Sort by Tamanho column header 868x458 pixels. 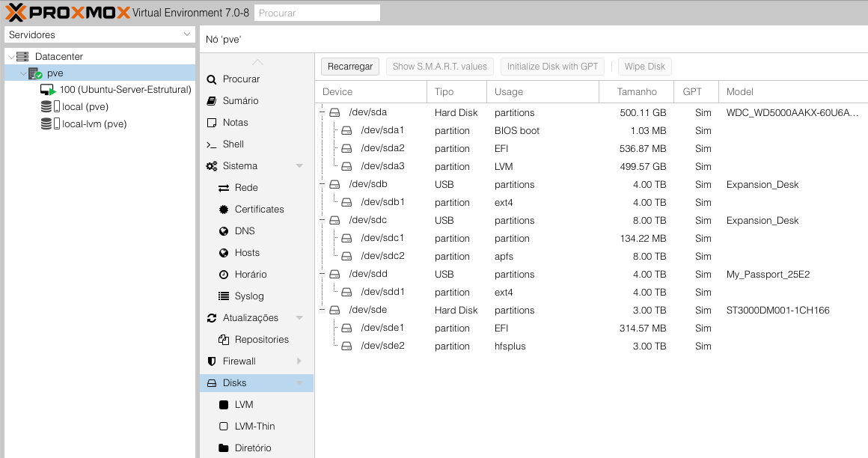pos(636,92)
